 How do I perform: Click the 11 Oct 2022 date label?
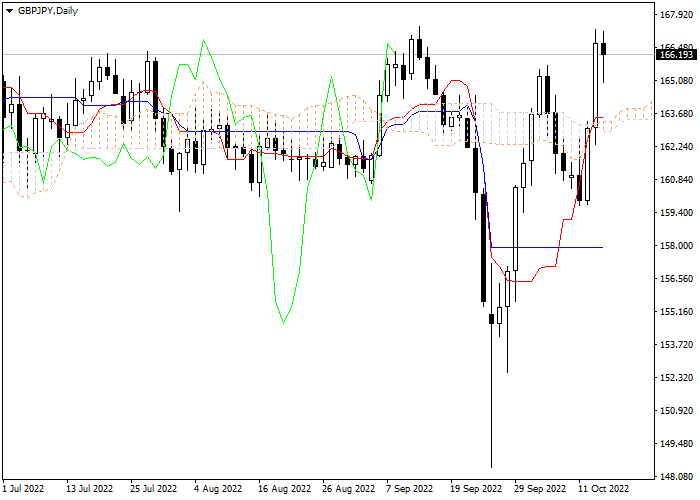[604, 489]
